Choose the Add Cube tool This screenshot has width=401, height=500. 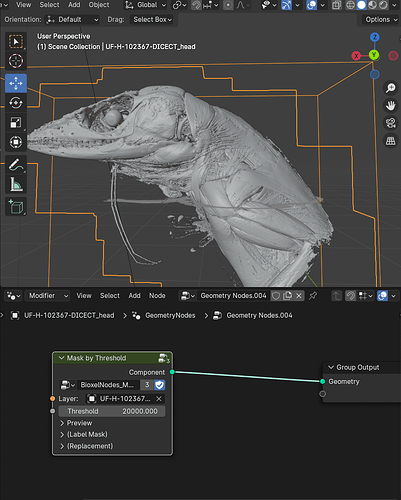pyautogui.click(x=16, y=207)
